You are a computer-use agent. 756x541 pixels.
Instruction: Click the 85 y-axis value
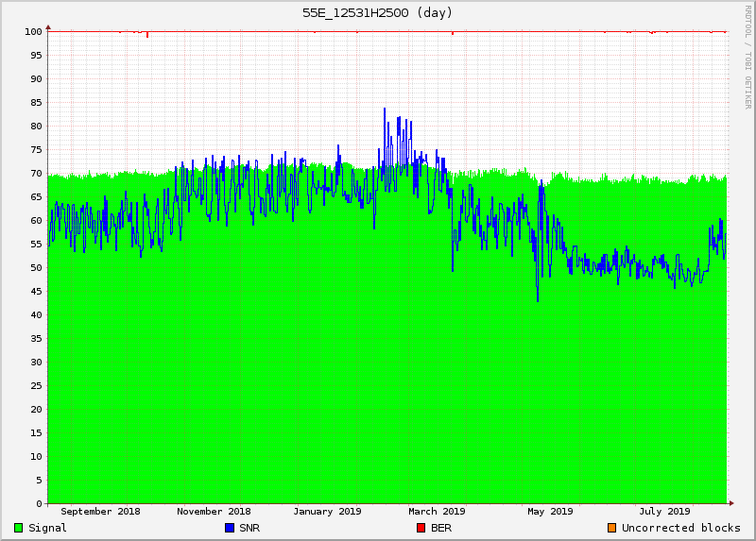click(x=36, y=103)
